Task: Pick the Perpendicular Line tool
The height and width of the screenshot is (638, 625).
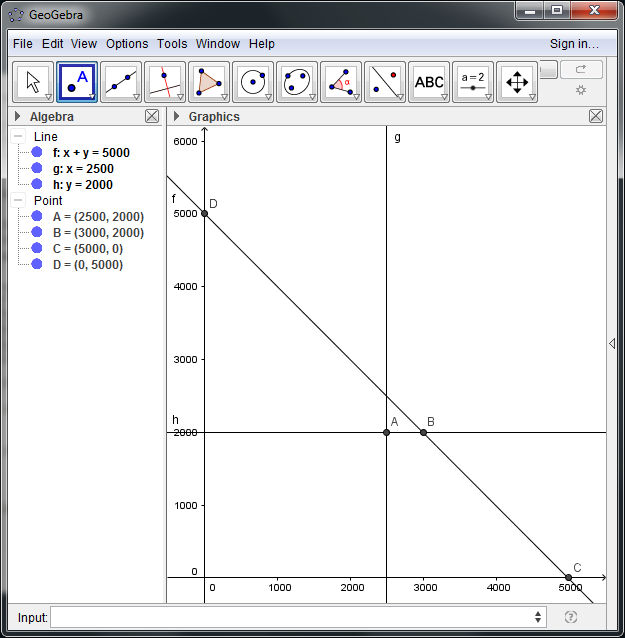Action: click(x=165, y=82)
